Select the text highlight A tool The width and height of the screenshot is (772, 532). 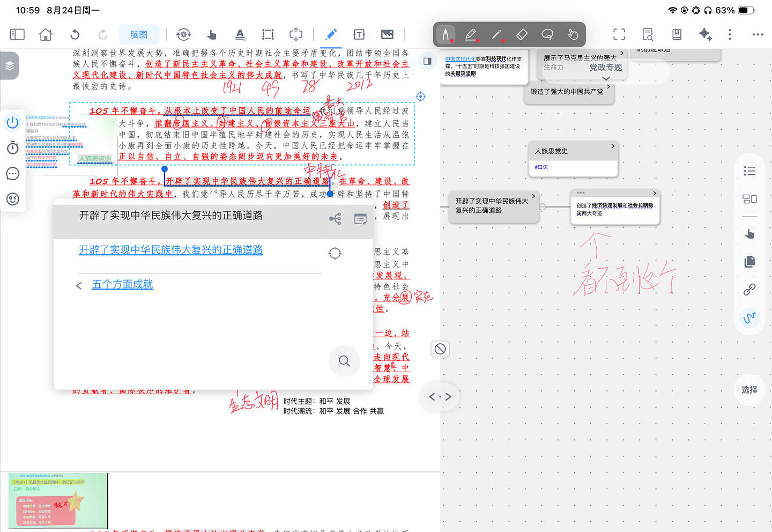tap(240, 35)
